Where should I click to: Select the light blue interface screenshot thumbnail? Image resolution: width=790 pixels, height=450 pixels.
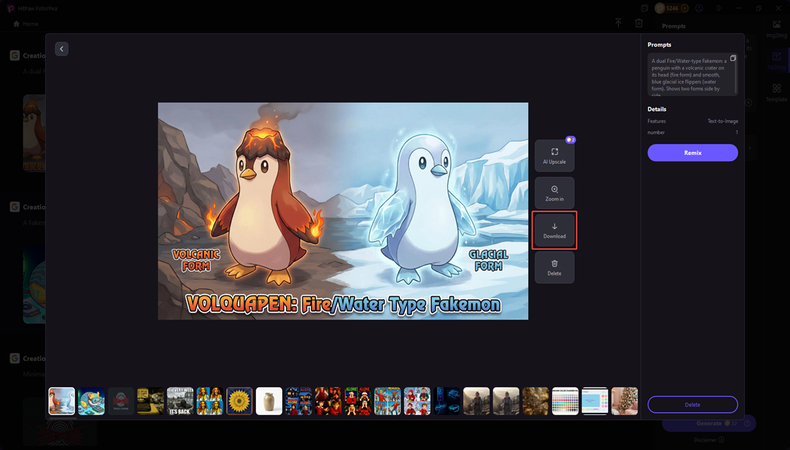click(x=595, y=401)
